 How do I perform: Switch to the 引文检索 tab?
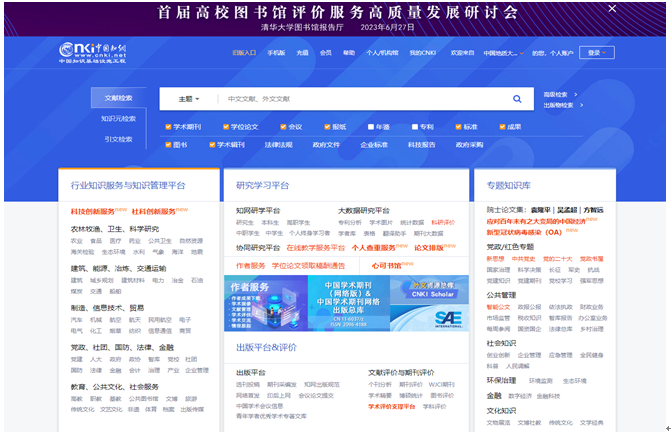pyautogui.click(x=119, y=139)
